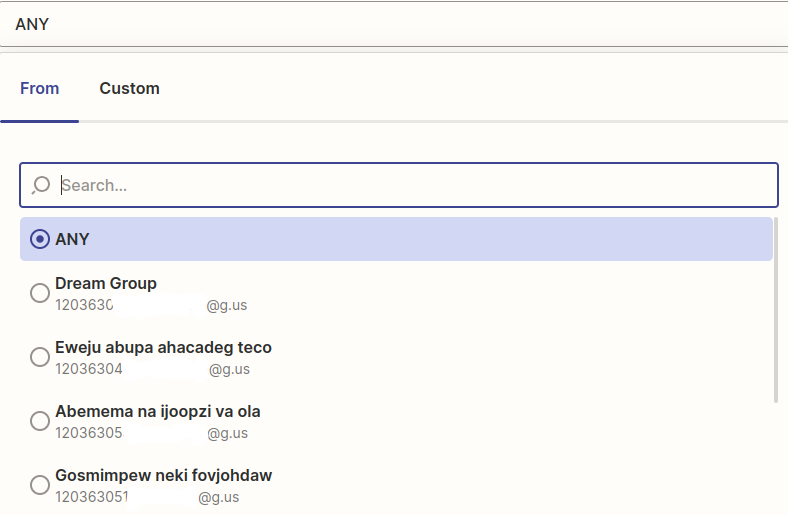
Task: Open the ANY dropdown field at the top
Action: (394, 24)
